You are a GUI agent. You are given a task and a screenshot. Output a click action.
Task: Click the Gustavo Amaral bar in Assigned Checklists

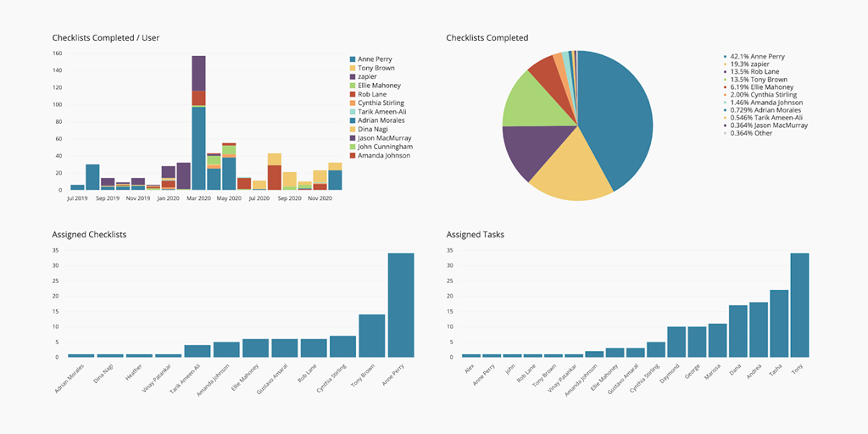pyautogui.click(x=285, y=348)
